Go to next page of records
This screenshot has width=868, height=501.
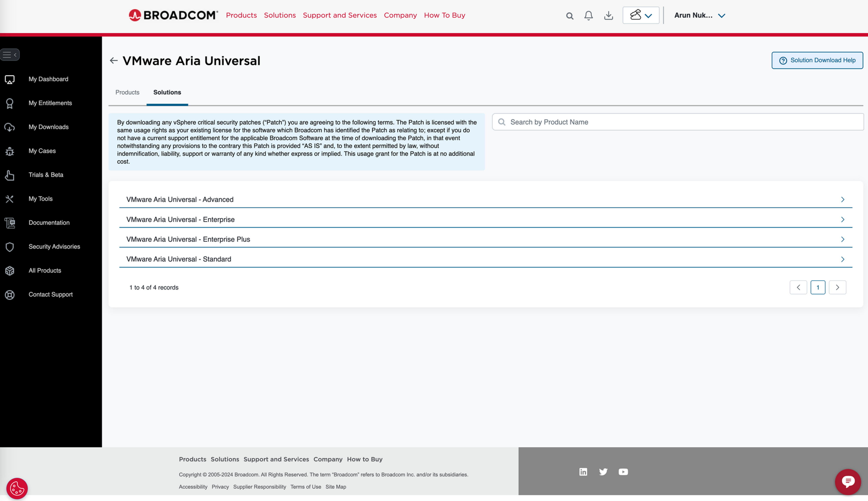837,287
